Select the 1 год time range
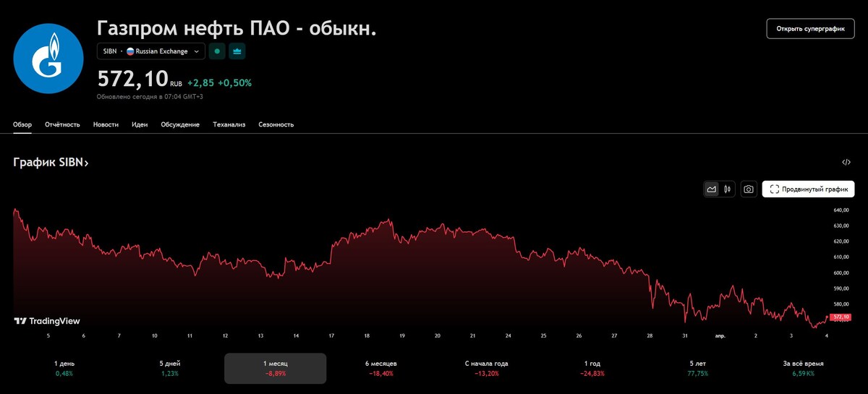868x394 pixels. (592, 369)
